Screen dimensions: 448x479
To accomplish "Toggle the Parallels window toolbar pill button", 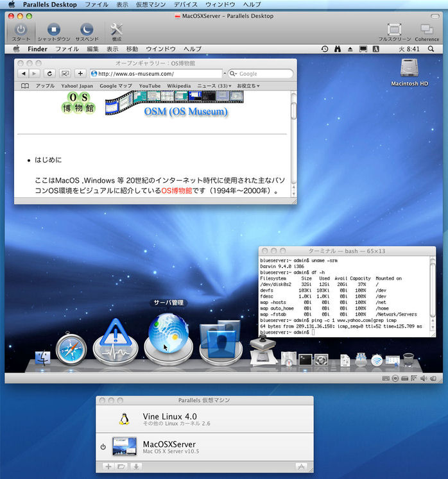I will tap(435, 16).
